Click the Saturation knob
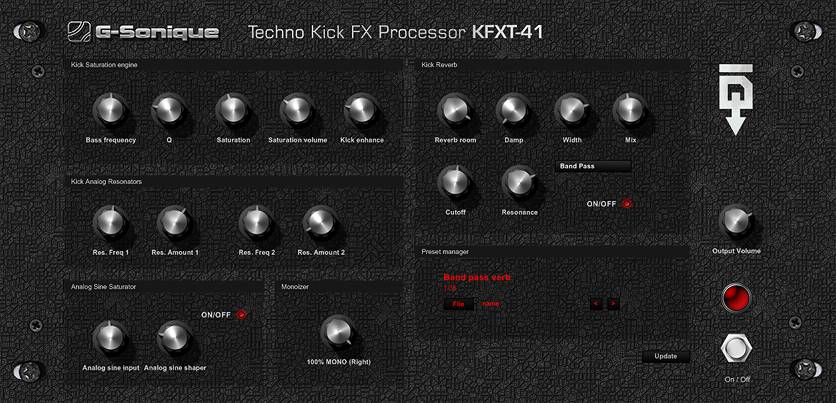 [233, 110]
